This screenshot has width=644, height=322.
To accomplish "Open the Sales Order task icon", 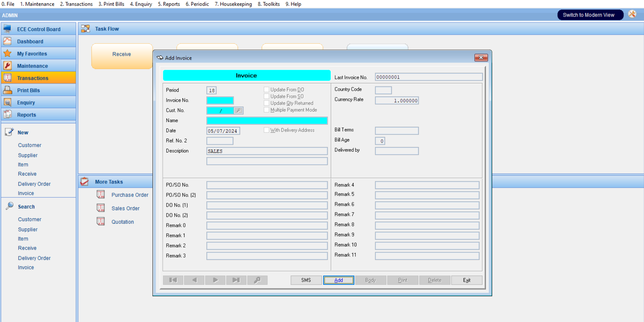I will click(x=101, y=208).
